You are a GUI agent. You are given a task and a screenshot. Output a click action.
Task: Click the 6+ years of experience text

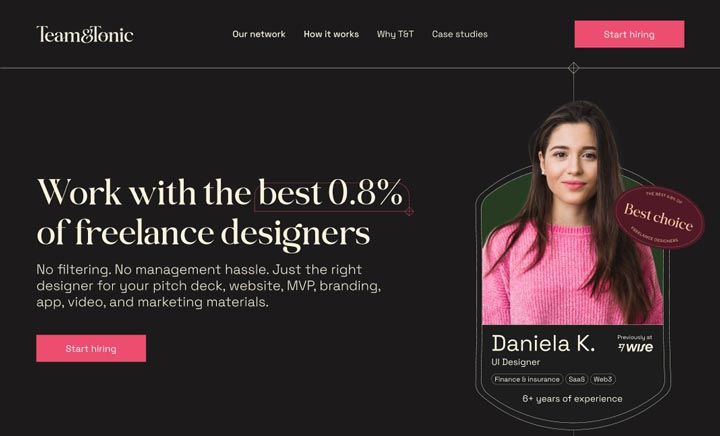click(x=573, y=399)
